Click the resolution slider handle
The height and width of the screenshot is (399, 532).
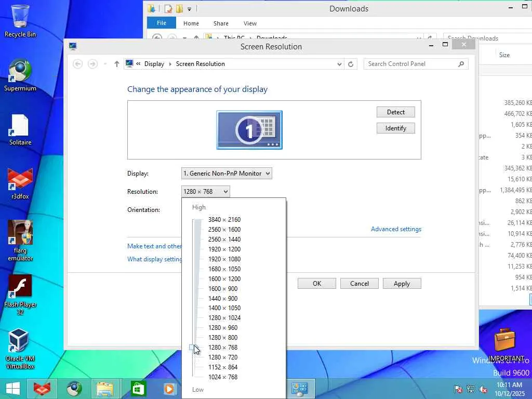193,347
